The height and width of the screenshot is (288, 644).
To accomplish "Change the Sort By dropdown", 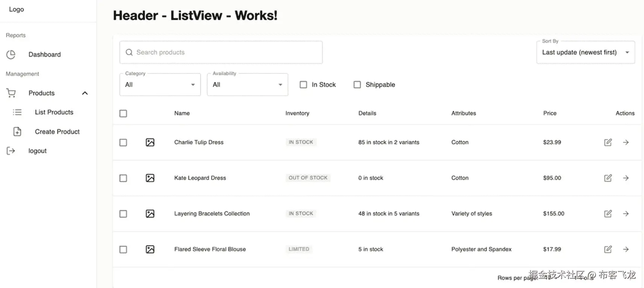I will [585, 52].
